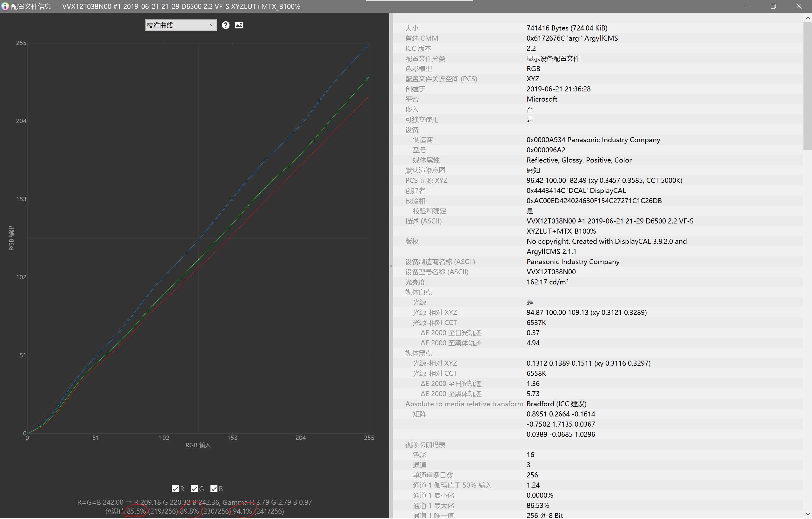Select the 大小 row value 741416 Bytes
The height and width of the screenshot is (519, 812).
point(567,28)
